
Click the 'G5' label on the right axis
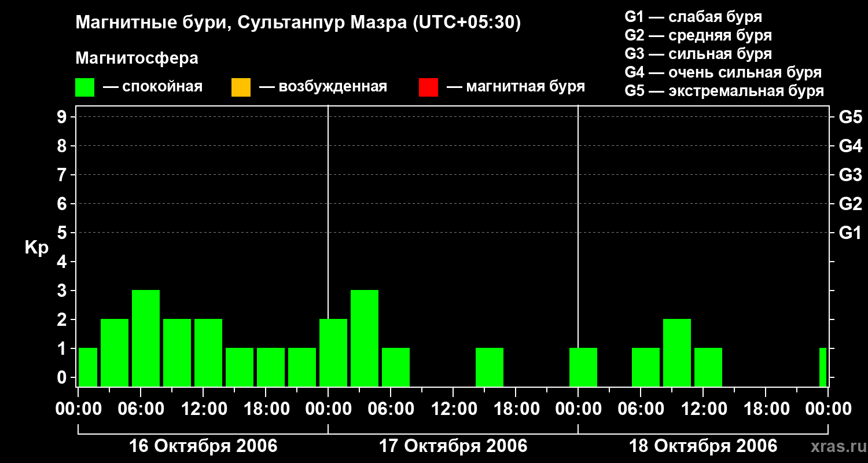tap(850, 117)
